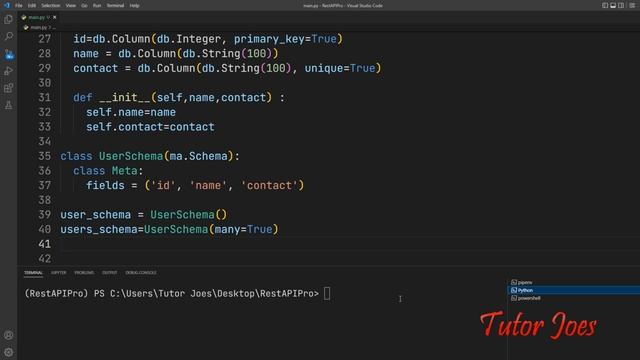Click '__init__' on line 31
The height and width of the screenshot is (360, 640).
pyautogui.click(x=124, y=98)
